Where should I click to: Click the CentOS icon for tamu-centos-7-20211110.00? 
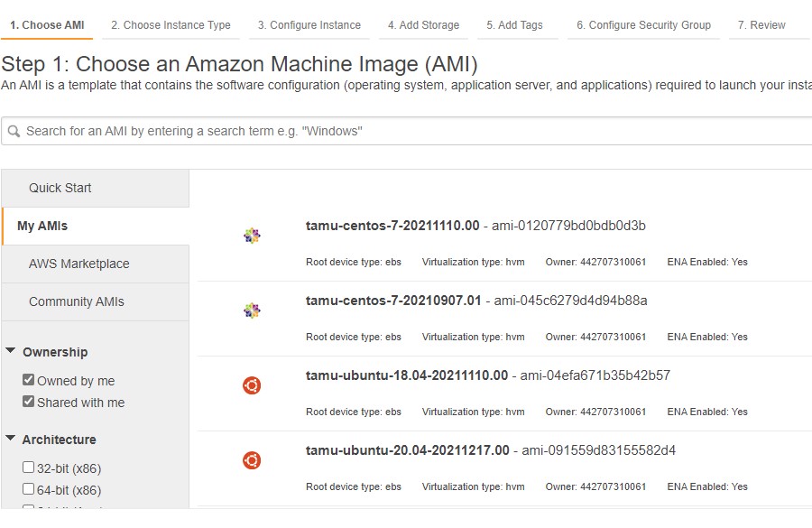[x=252, y=236]
